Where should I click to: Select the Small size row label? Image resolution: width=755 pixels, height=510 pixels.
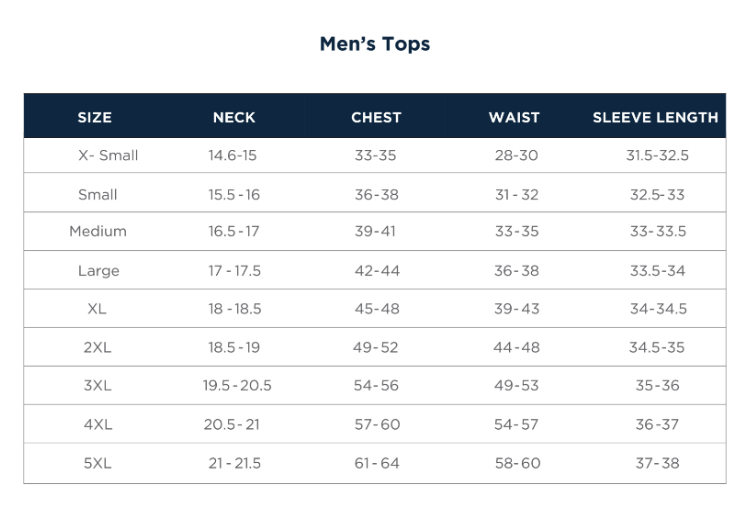[x=98, y=195]
